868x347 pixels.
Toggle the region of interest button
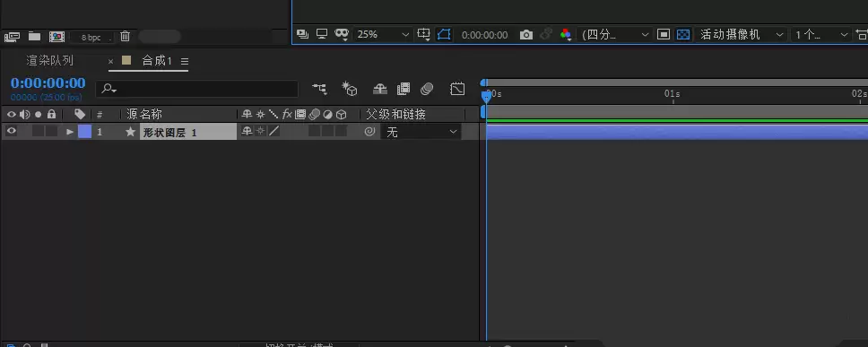(x=664, y=34)
